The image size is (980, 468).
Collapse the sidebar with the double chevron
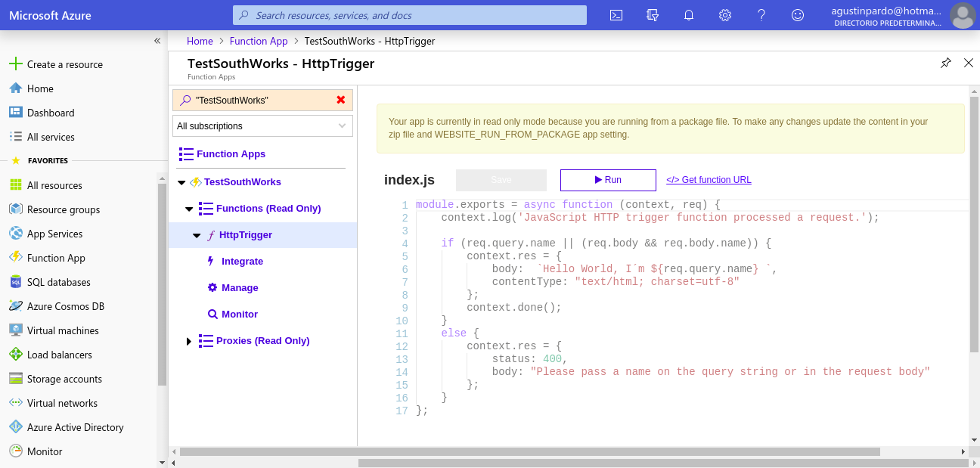[157, 41]
